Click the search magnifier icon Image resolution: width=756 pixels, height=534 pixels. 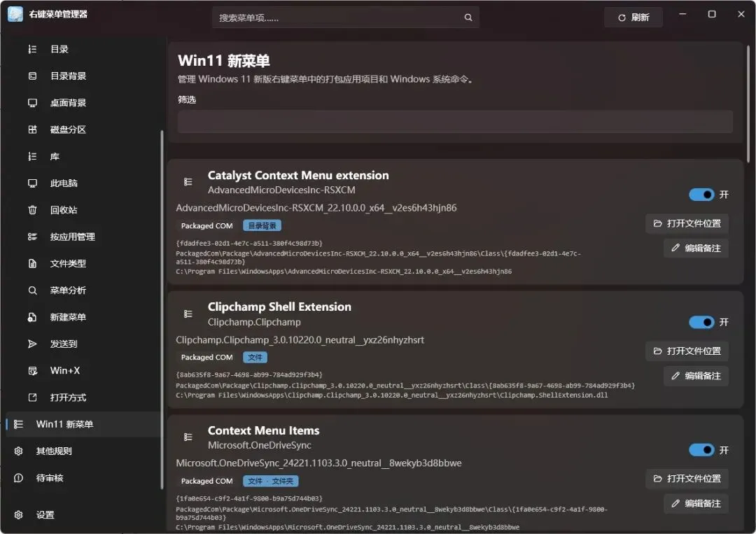coord(468,17)
